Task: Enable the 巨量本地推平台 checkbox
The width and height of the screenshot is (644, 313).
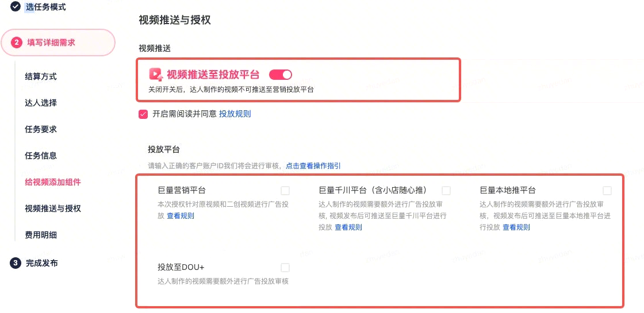Action: (x=607, y=191)
